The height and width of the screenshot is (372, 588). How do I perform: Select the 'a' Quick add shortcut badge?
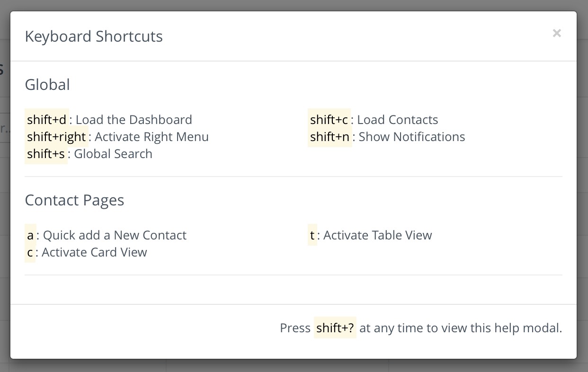tap(30, 235)
